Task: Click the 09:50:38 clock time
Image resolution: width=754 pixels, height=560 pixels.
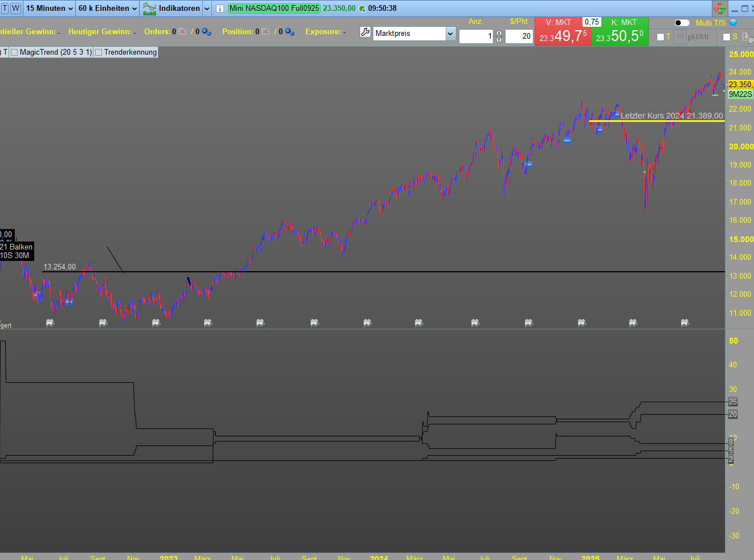Action: [382, 9]
